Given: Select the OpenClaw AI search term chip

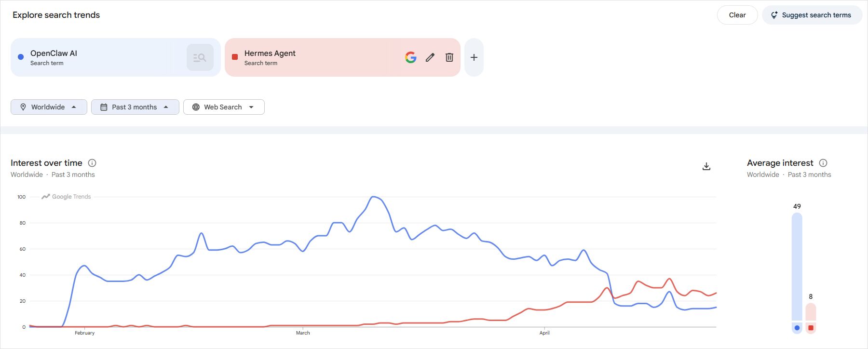Looking at the screenshot, I should (x=96, y=57).
